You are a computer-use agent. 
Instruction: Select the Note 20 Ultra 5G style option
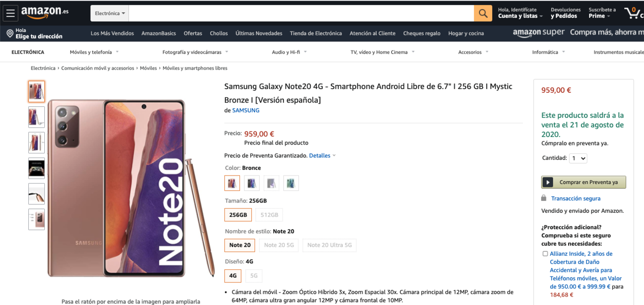[330, 245]
